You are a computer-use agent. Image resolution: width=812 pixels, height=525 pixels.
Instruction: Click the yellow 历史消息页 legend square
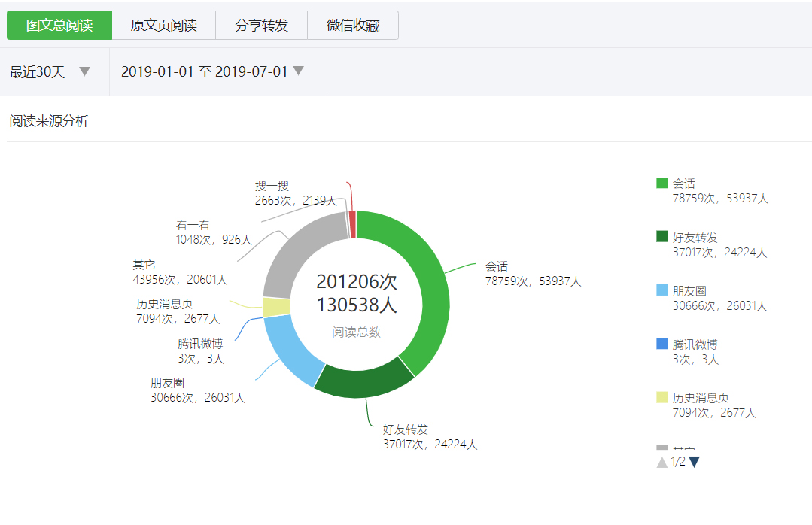(x=661, y=397)
